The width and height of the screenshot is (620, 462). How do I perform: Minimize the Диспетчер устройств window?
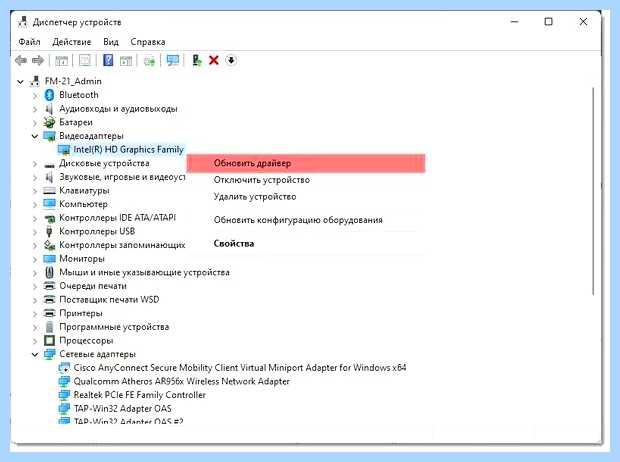click(x=514, y=22)
